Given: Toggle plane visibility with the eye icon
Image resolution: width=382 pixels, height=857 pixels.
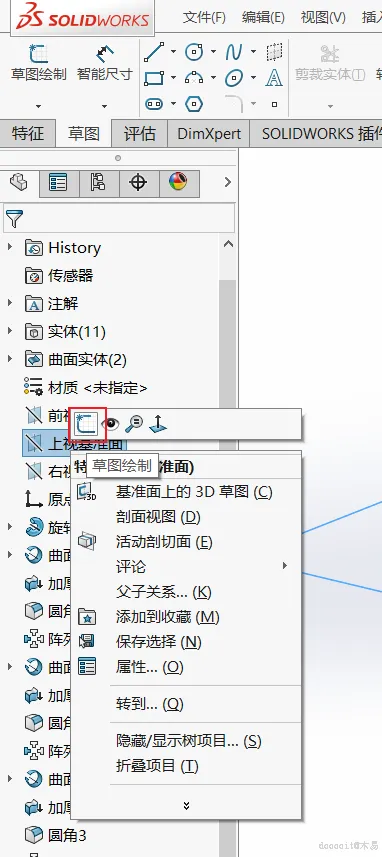Looking at the screenshot, I should (111, 424).
